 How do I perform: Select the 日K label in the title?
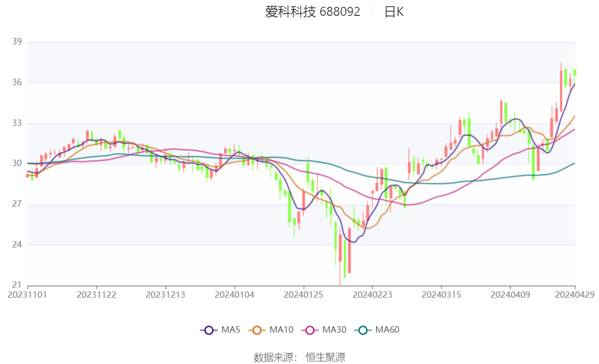coord(394,12)
